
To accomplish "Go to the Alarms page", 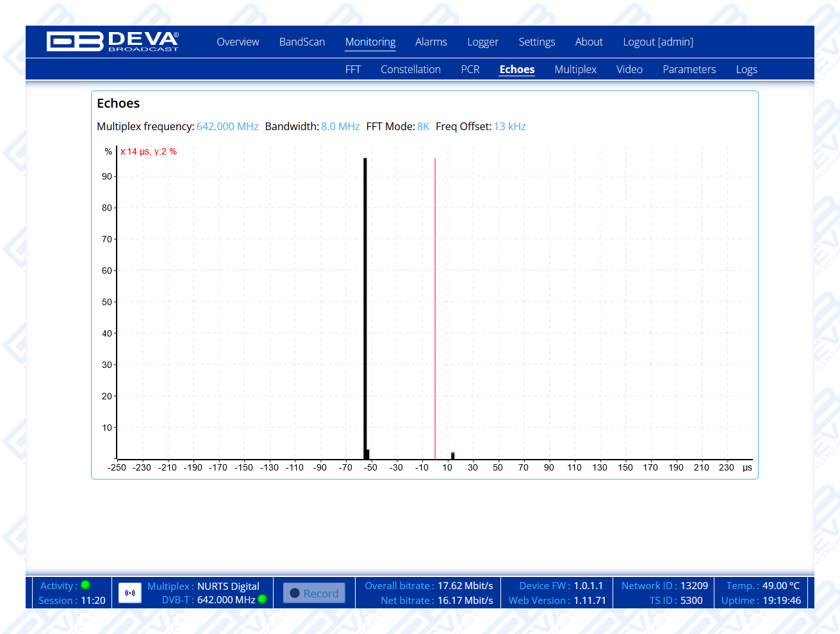I will coord(431,42).
